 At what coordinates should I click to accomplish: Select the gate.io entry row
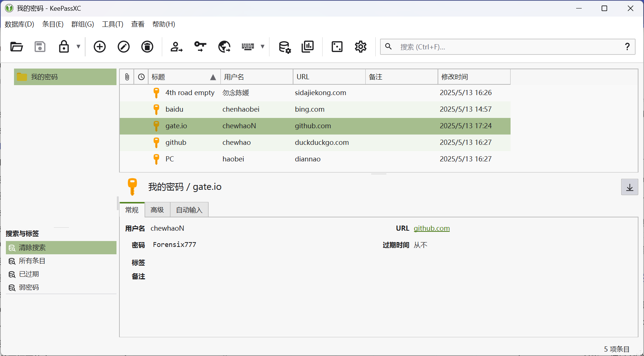pyautogui.click(x=315, y=126)
